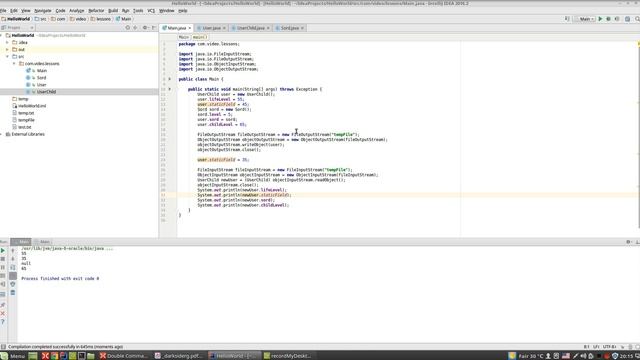Open the Project view selector dropdown
The image size is (640, 360).
coord(18,28)
